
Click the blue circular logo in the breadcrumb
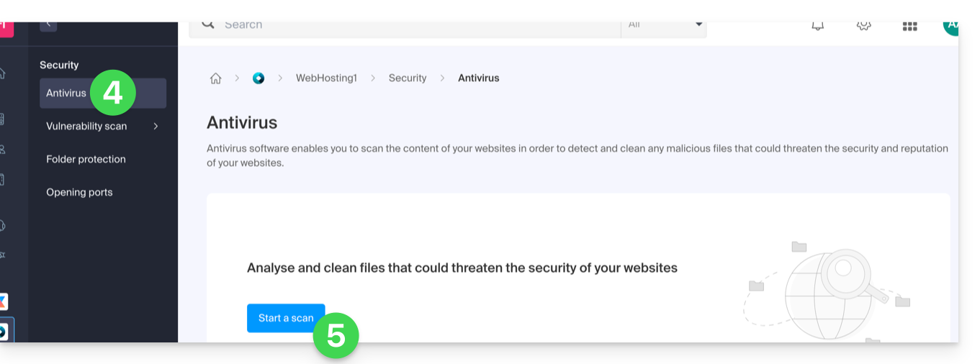[x=259, y=78]
